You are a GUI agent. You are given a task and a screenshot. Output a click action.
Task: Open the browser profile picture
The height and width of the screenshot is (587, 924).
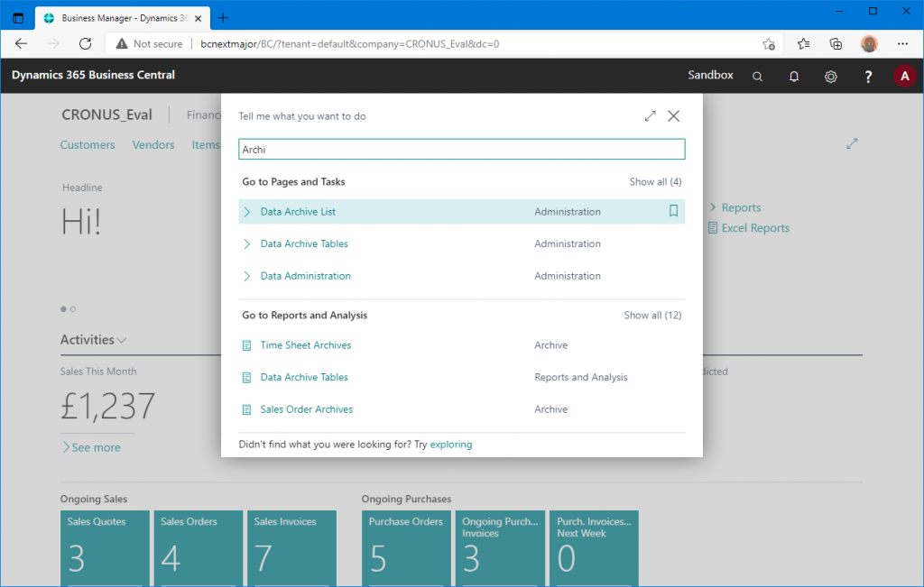click(869, 43)
